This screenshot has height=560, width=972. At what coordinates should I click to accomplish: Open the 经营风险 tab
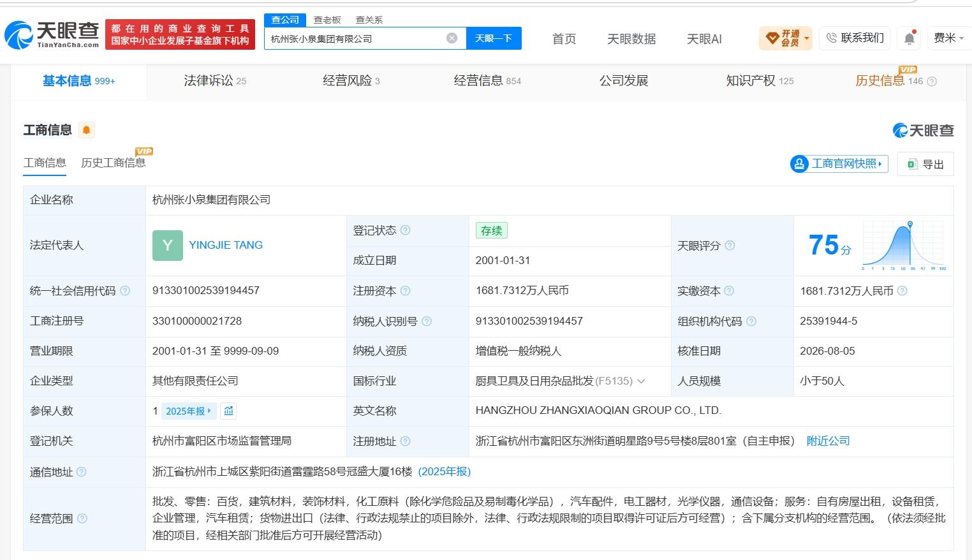351,81
